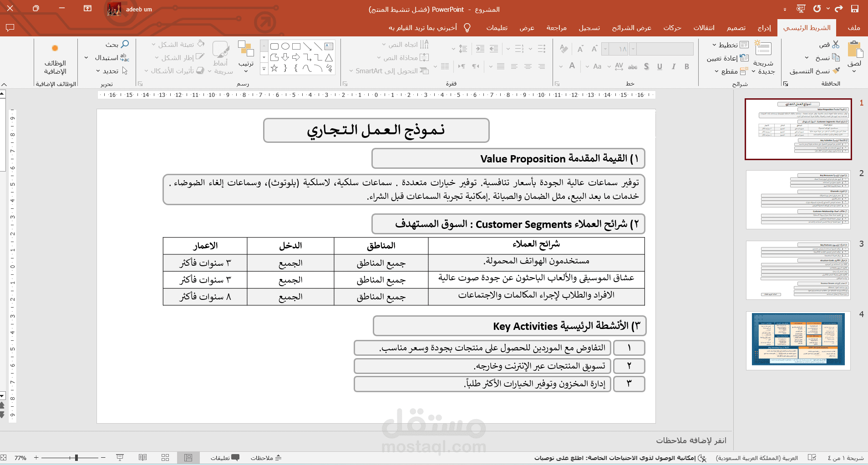Click the Clear All Formatting eraser icon
Screen dimensions: 868x465
[564, 49]
